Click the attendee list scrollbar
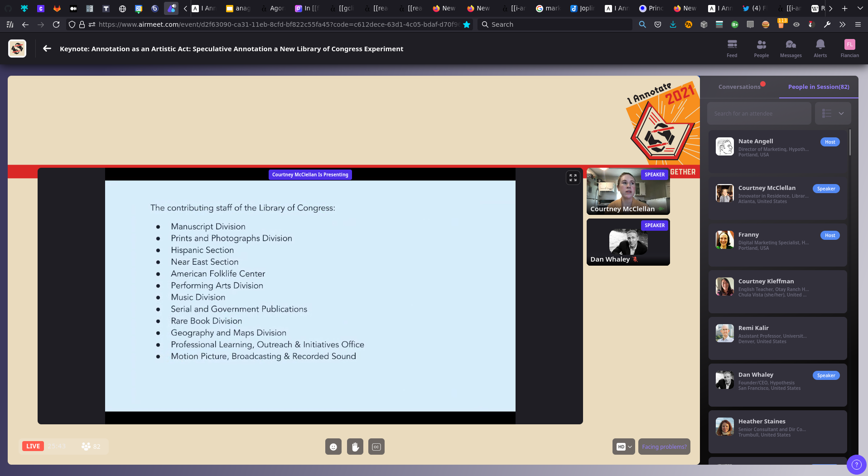 coord(850,142)
